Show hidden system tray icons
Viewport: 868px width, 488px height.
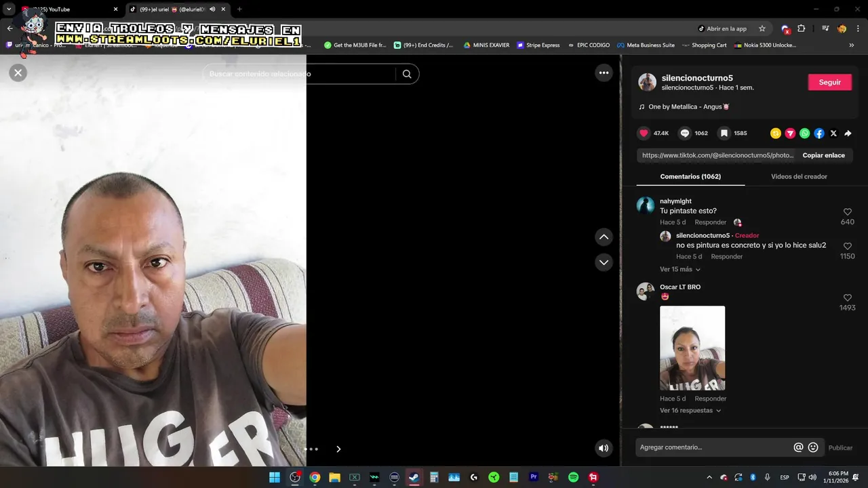tap(709, 477)
